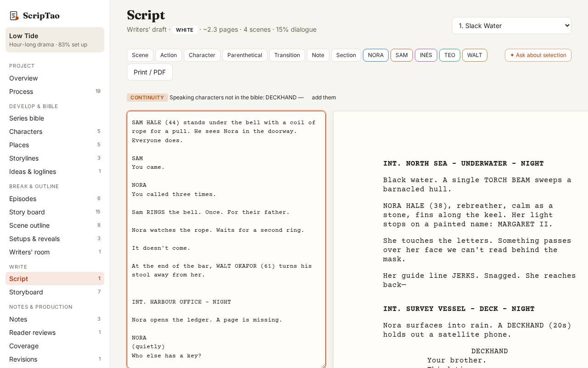Navigate to Episodes
Screen dimensions: 588x368
[x=55, y=199]
